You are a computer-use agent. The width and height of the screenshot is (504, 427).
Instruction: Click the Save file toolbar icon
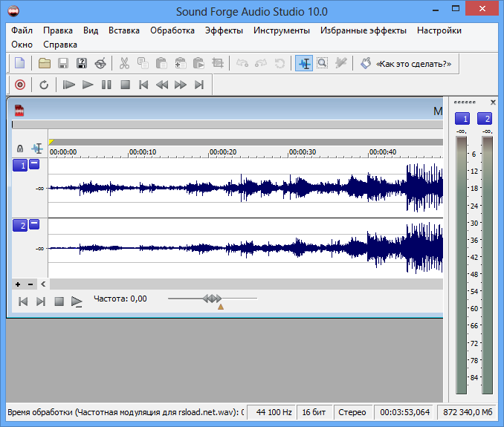click(63, 64)
